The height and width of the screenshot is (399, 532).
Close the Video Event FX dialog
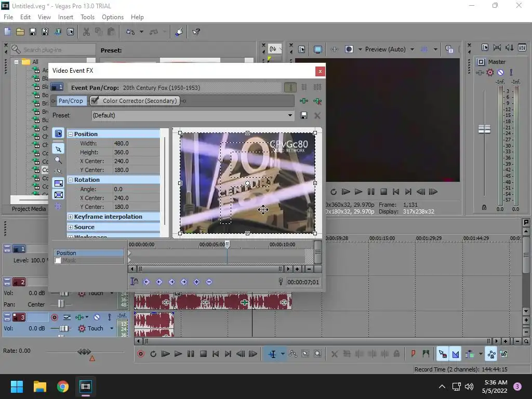[320, 71]
